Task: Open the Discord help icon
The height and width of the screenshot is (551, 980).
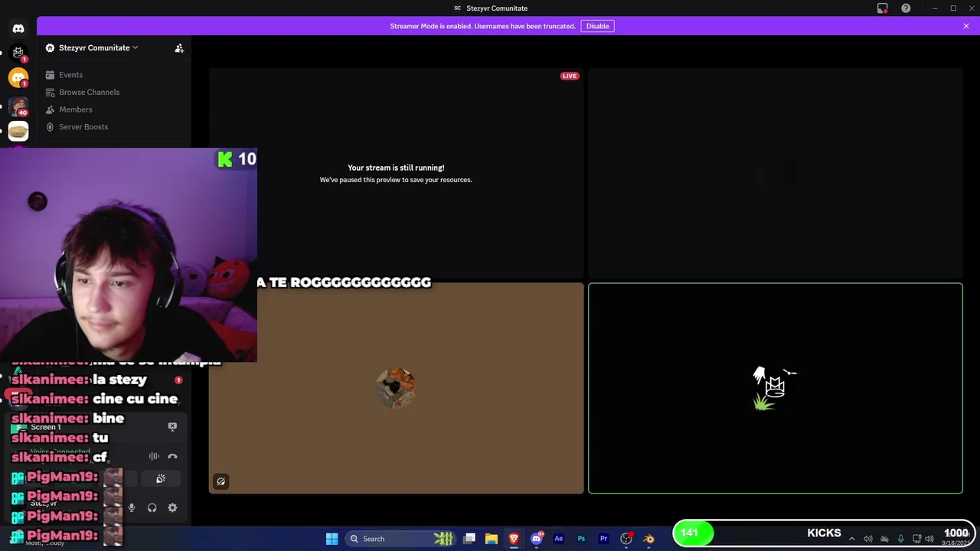Action: click(906, 8)
